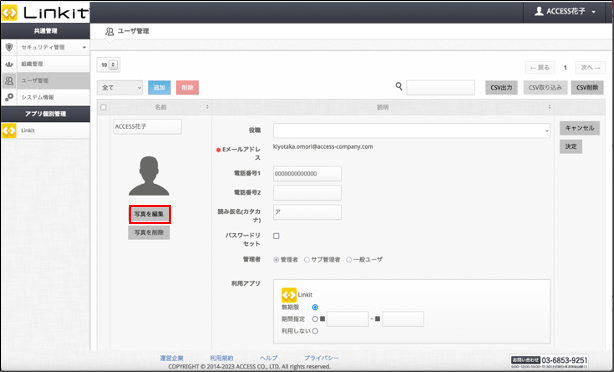Viewport: 614px width, 372px height.
Task: Open ヘルプ footer link
Action: [269, 358]
